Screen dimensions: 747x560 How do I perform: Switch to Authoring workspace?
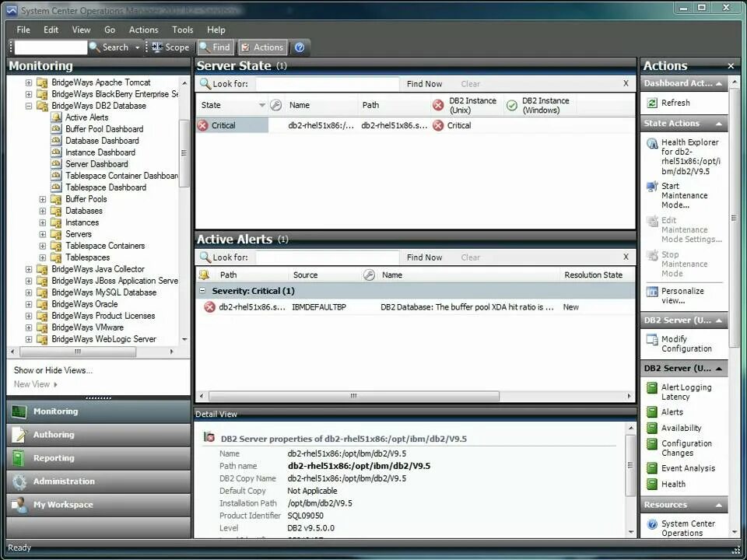tap(98, 435)
